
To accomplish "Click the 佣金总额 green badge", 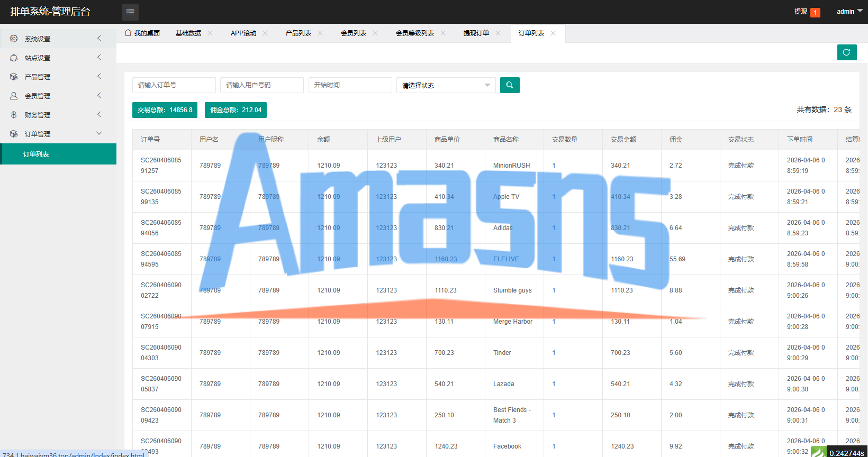I will (x=236, y=110).
